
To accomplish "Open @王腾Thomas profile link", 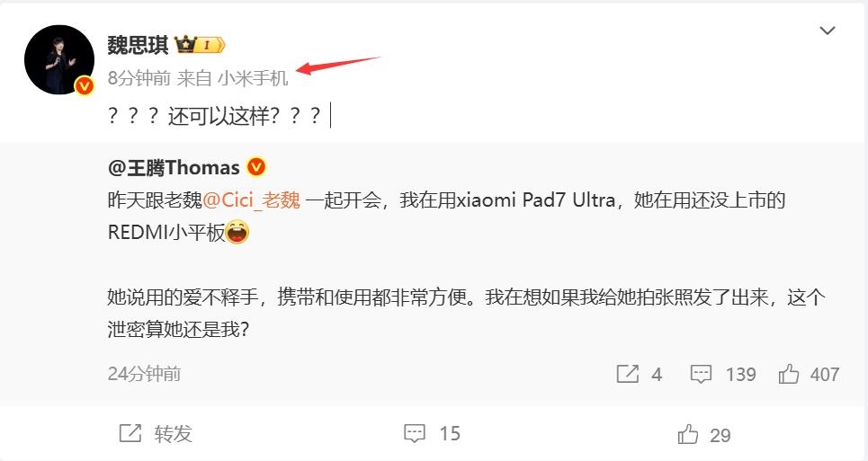I will click(x=174, y=167).
